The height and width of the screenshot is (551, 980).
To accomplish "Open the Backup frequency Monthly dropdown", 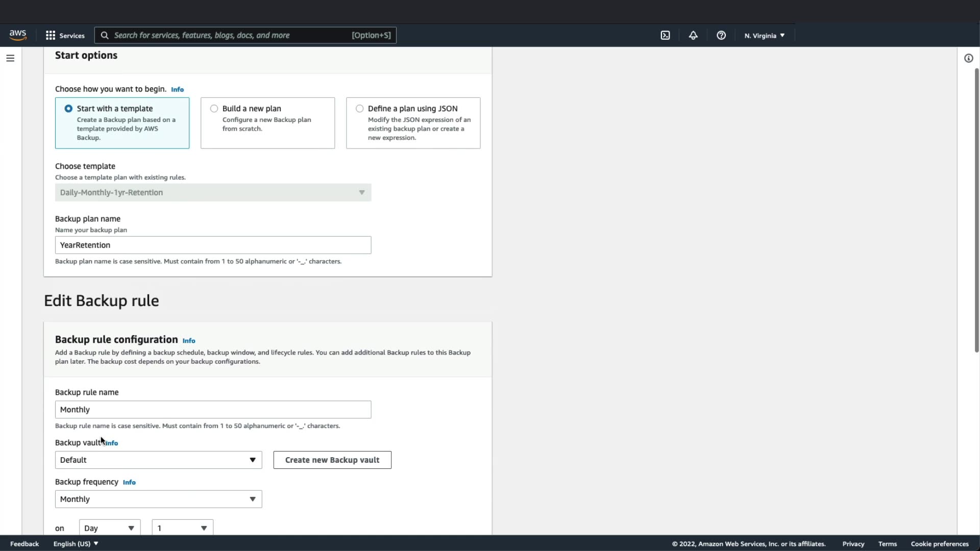I will tap(158, 499).
